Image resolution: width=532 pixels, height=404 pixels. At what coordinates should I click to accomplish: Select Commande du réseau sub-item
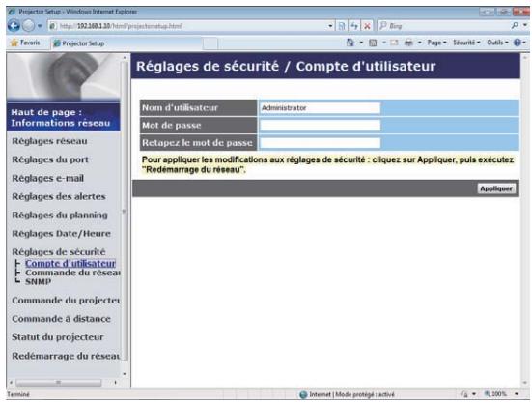pyautogui.click(x=72, y=273)
